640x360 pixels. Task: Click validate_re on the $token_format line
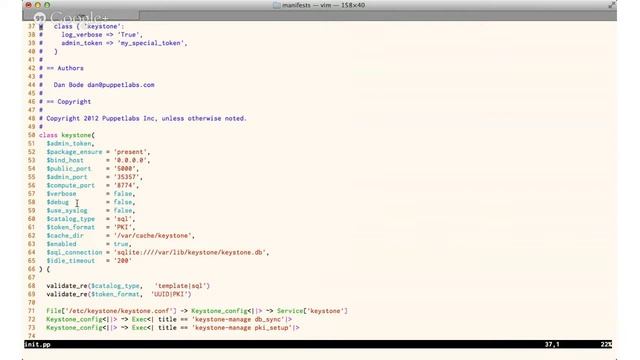pyautogui.click(x=67, y=294)
